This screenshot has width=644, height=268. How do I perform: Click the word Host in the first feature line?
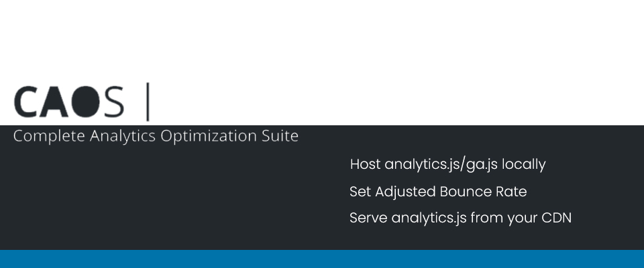(x=365, y=165)
